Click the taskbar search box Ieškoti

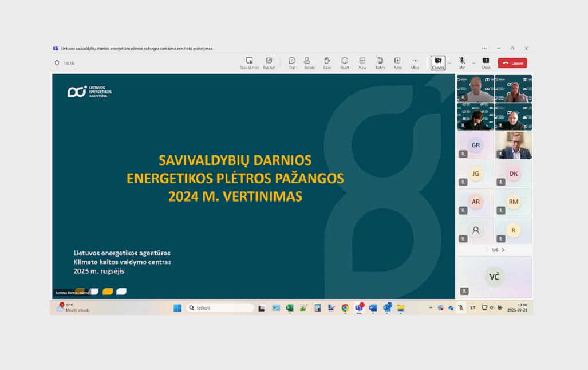coord(220,308)
